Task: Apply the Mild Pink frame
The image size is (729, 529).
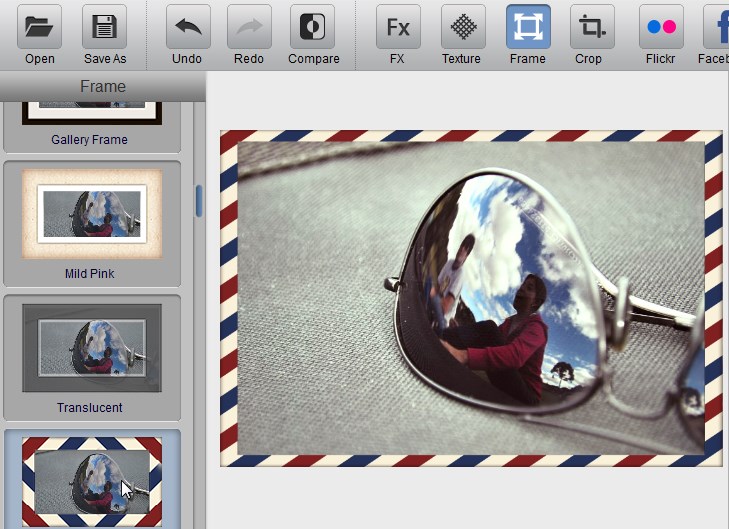Action: pos(92,224)
